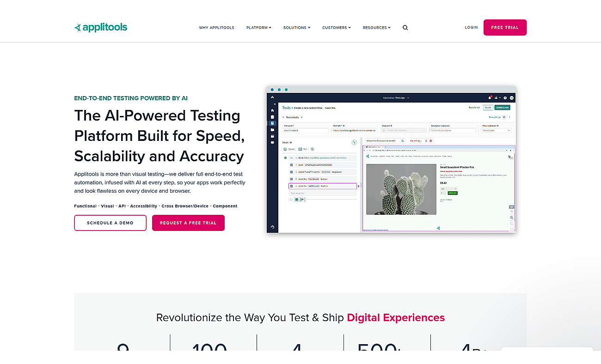This screenshot has height=364, width=601.
Task: Click the Applitools logo
Action: click(x=101, y=27)
